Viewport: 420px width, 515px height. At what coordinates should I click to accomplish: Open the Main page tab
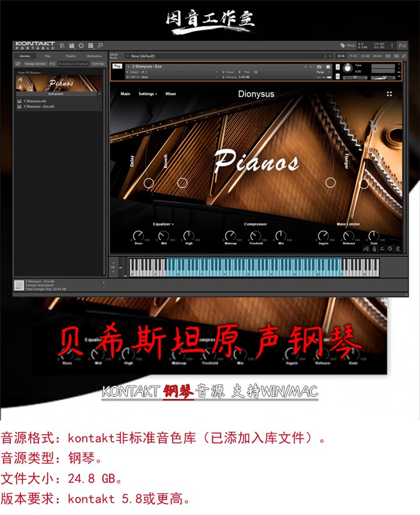[x=125, y=94]
